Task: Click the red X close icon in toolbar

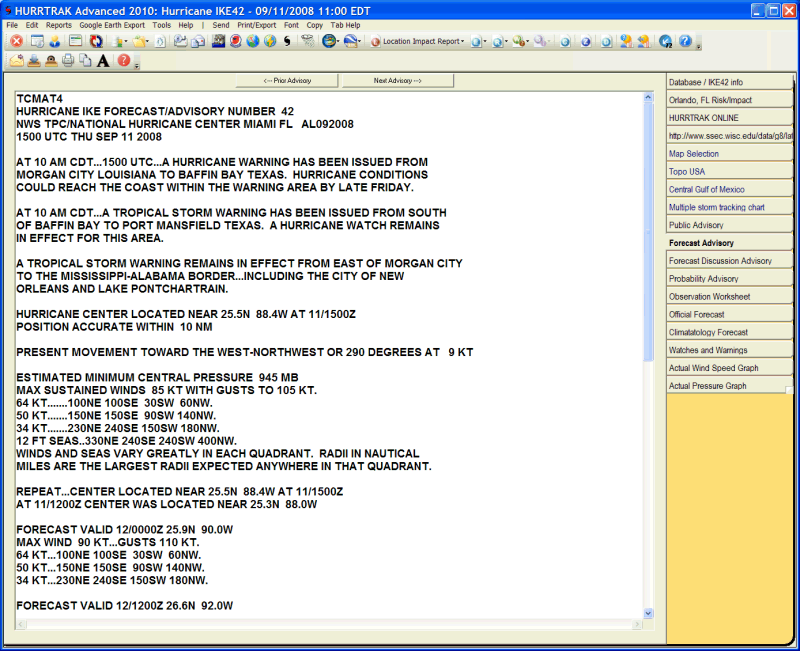Action: [x=16, y=42]
